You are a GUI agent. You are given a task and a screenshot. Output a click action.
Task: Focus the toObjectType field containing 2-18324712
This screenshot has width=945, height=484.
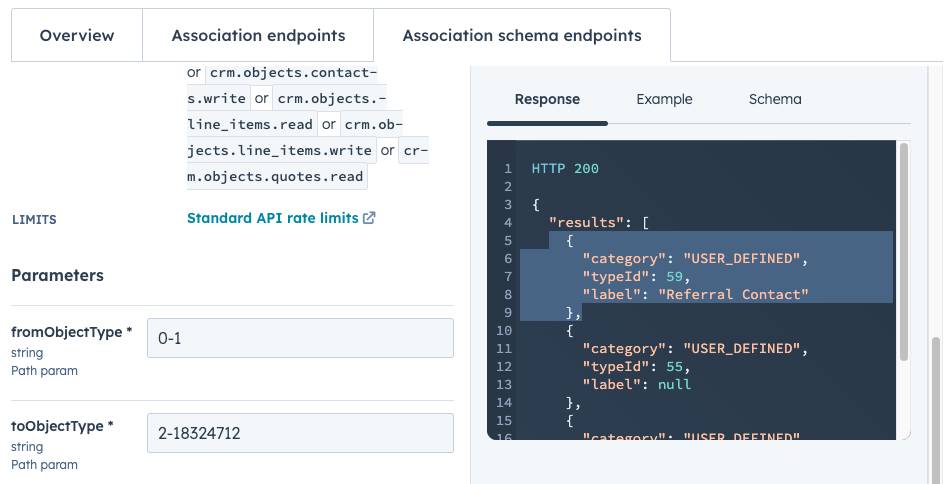(300, 433)
